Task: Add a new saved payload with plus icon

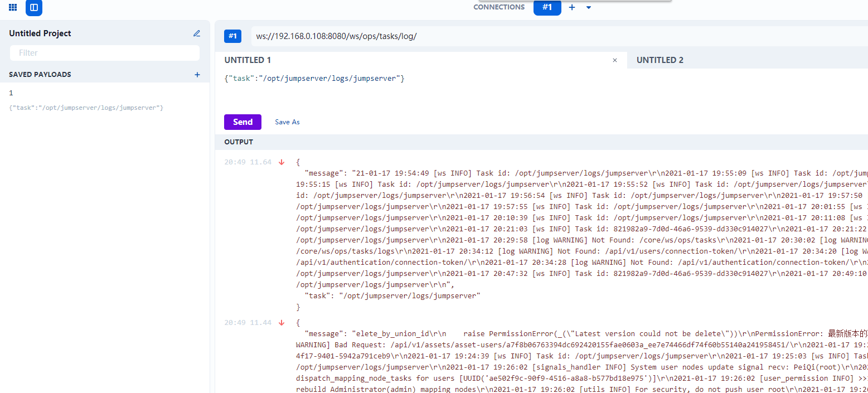Action: [197, 75]
